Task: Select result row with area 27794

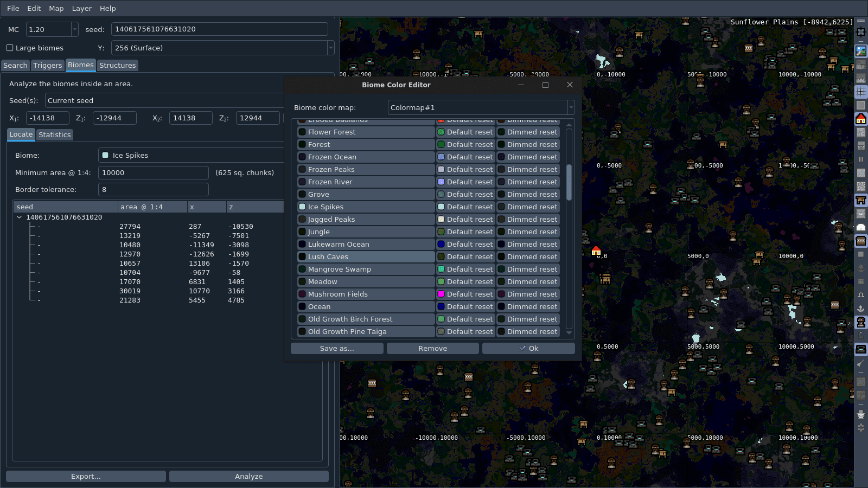Action: (148, 227)
